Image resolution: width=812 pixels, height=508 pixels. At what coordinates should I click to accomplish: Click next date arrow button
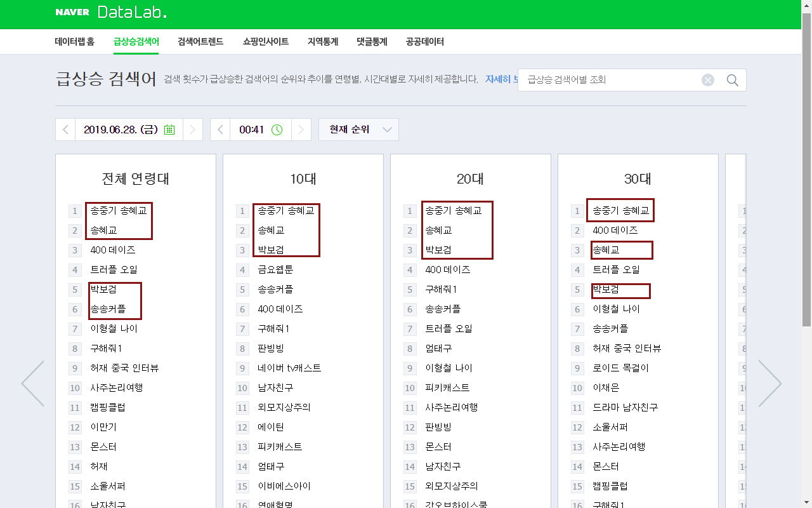[193, 130]
